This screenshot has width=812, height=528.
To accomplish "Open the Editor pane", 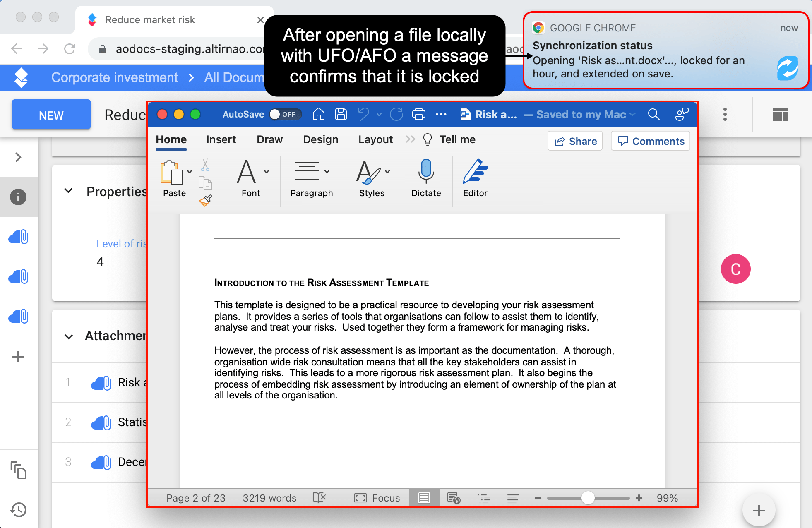I will pyautogui.click(x=475, y=179).
